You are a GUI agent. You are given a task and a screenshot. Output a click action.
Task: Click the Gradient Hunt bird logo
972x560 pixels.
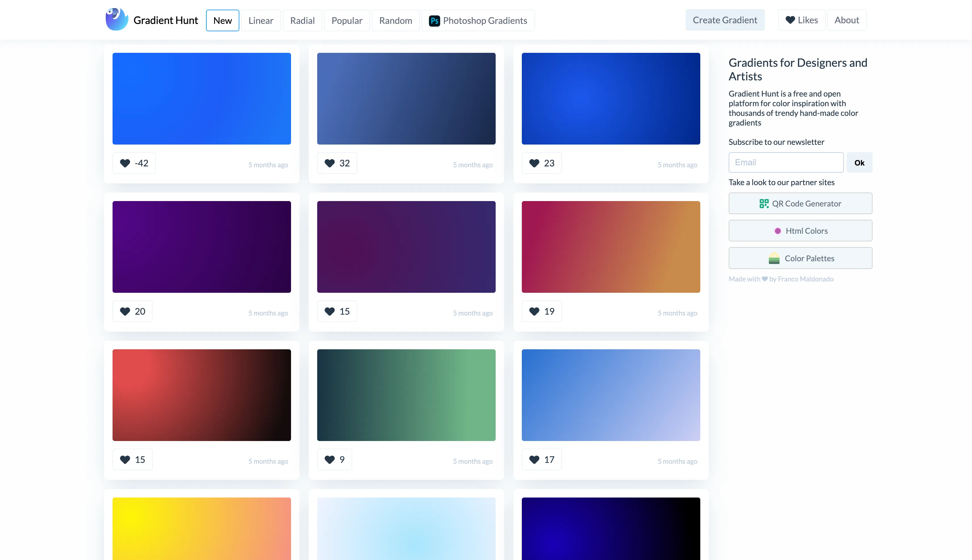[x=117, y=19]
